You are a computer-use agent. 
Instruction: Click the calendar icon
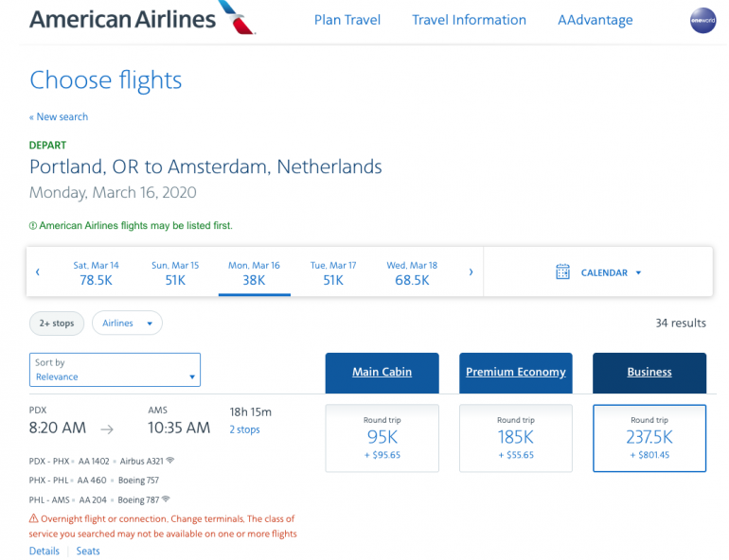pos(562,272)
